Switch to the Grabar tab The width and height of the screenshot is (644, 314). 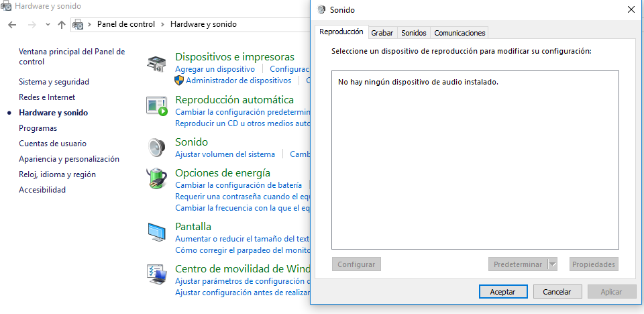pyautogui.click(x=382, y=33)
